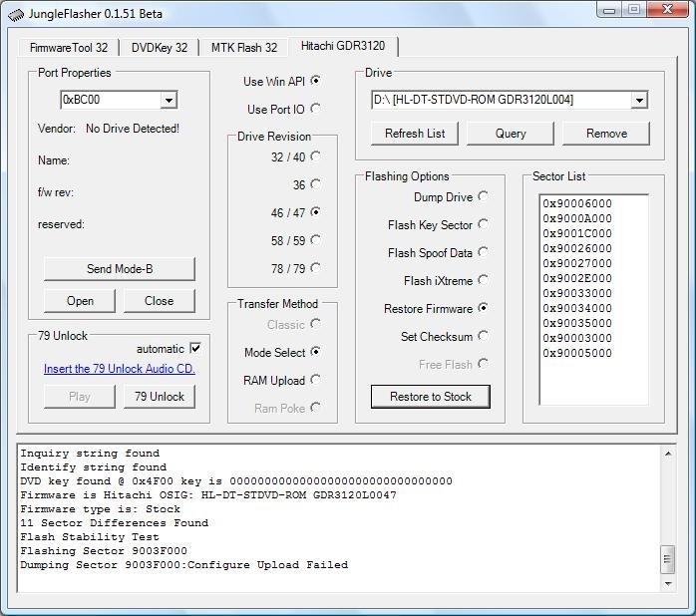Click the log scrollbar up arrow
The width and height of the screenshot is (696, 616).
pyautogui.click(x=668, y=454)
